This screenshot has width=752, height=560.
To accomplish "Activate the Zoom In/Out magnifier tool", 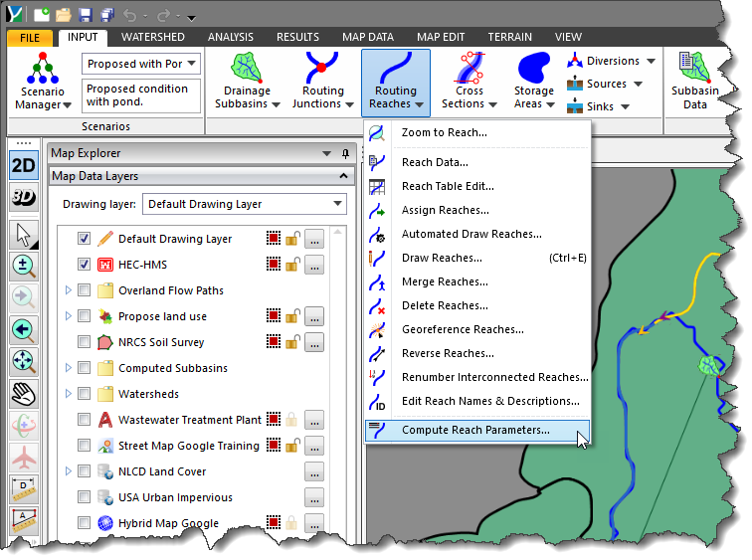I will pyautogui.click(x=24, y=267).
